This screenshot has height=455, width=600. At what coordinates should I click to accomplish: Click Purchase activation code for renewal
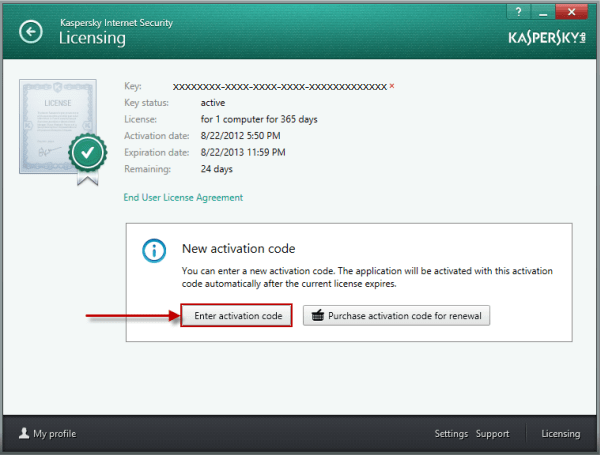pos(396,315)
